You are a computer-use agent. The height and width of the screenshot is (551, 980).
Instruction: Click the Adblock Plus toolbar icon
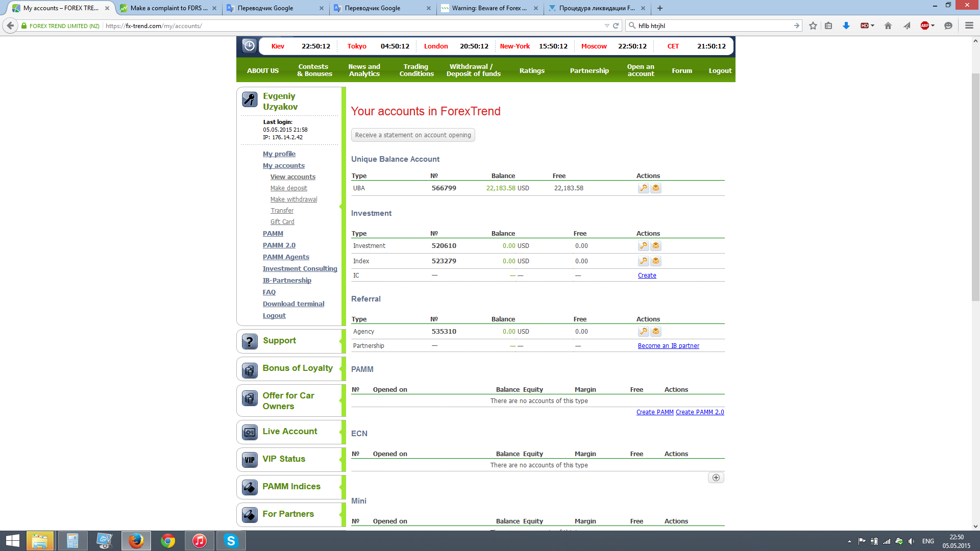pyautogui.click(x=924, y=26)
